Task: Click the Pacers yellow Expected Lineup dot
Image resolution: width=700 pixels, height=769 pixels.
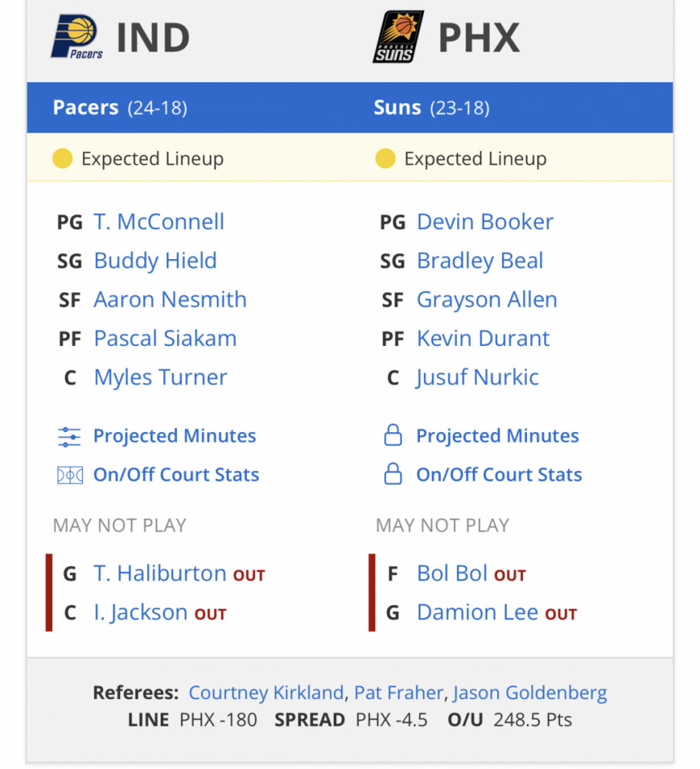Action: (x=62, y=158)
